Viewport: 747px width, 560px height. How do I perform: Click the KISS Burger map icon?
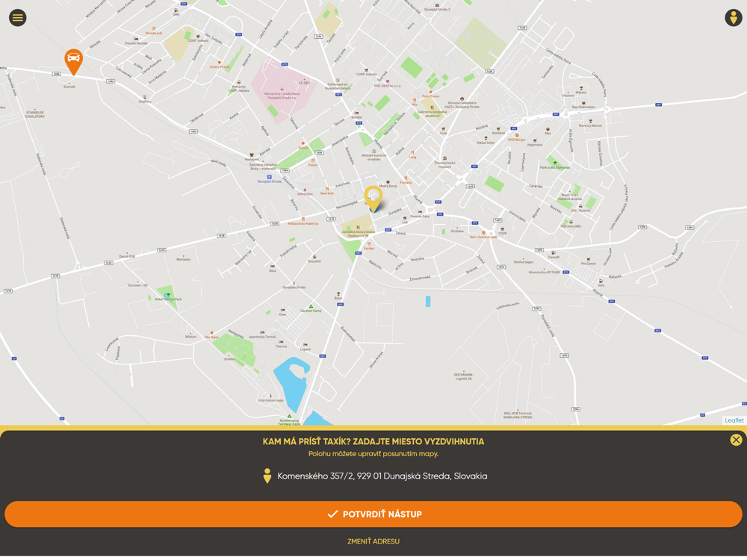coord(516,136)
